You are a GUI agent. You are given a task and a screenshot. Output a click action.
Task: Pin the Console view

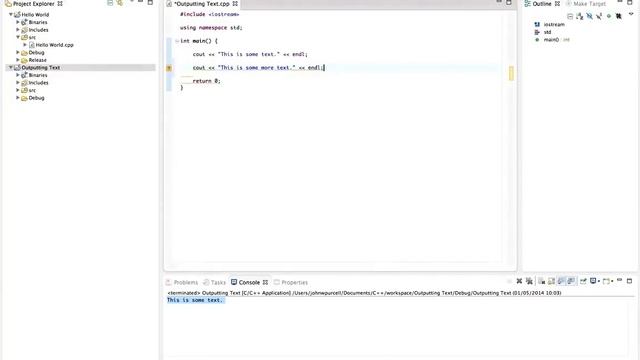(583, 281)
